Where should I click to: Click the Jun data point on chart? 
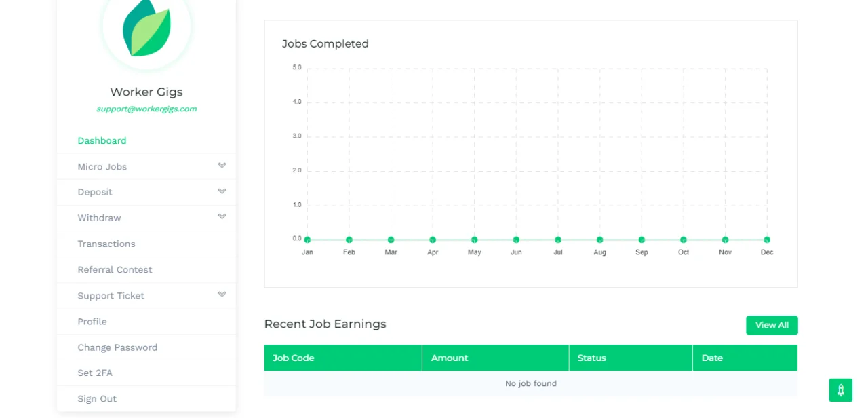click(516, 240)
